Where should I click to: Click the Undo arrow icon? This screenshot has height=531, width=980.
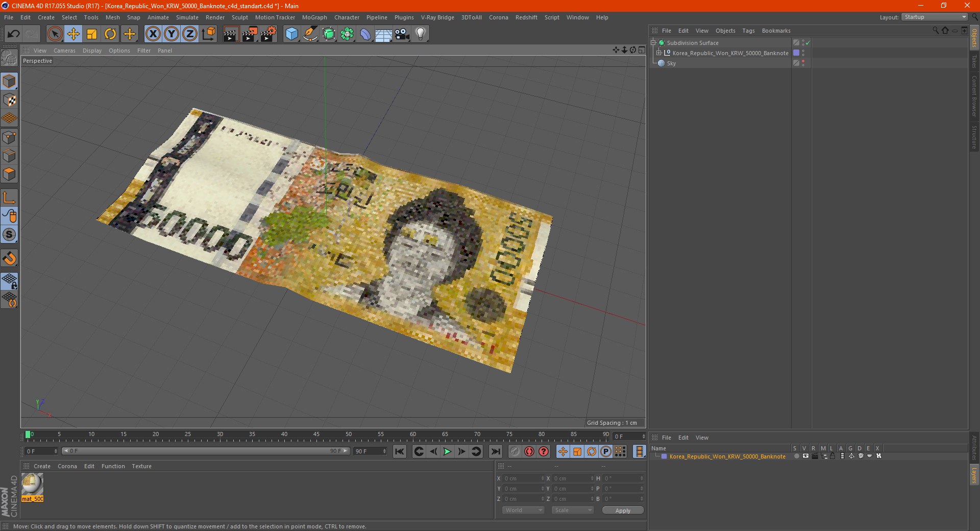14,34
